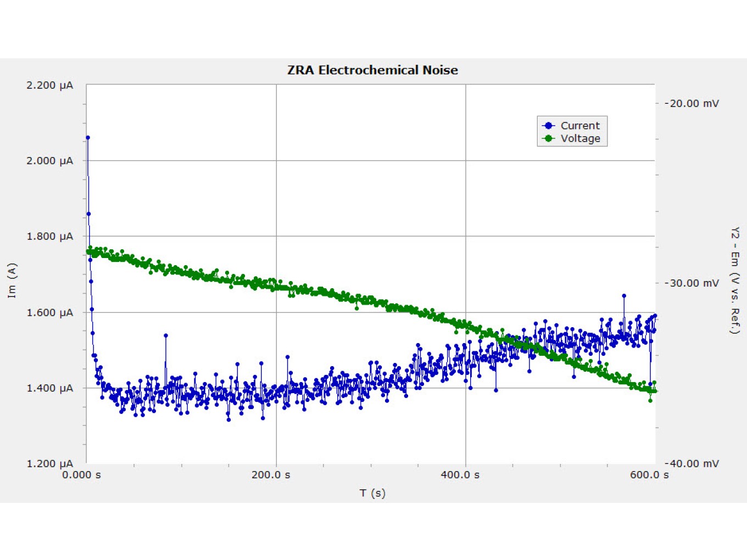Image resolution: width=747 pixels, height=560 pixels.
Task: Click the 'Im (A)' left axis label
Action: [12, 281]
